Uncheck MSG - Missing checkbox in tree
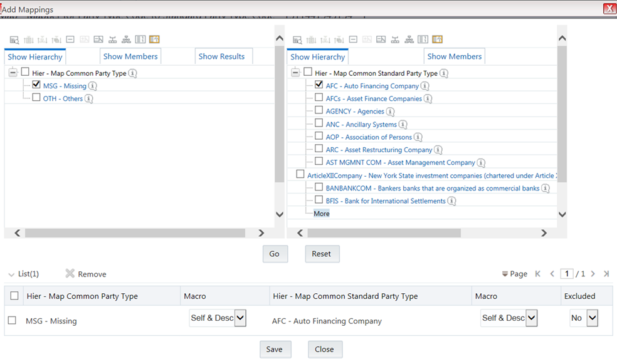617x364 pixels. [36, 85]
